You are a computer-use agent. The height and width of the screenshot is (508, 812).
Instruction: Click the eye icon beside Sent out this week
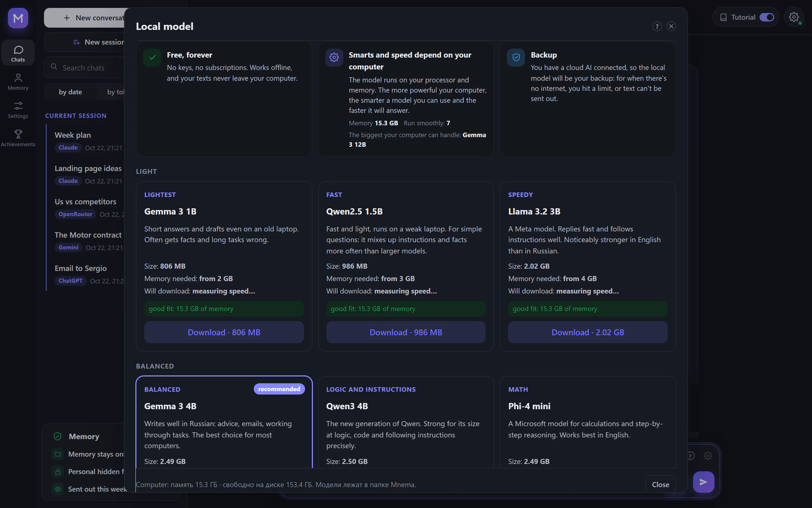pyautogui.click(x=58, y=489)
